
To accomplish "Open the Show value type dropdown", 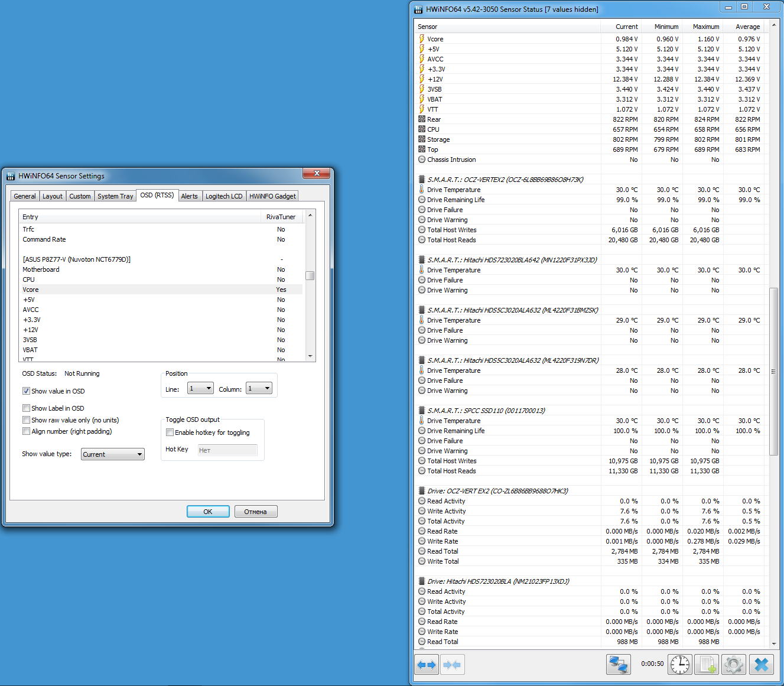I will click(112, 454).
